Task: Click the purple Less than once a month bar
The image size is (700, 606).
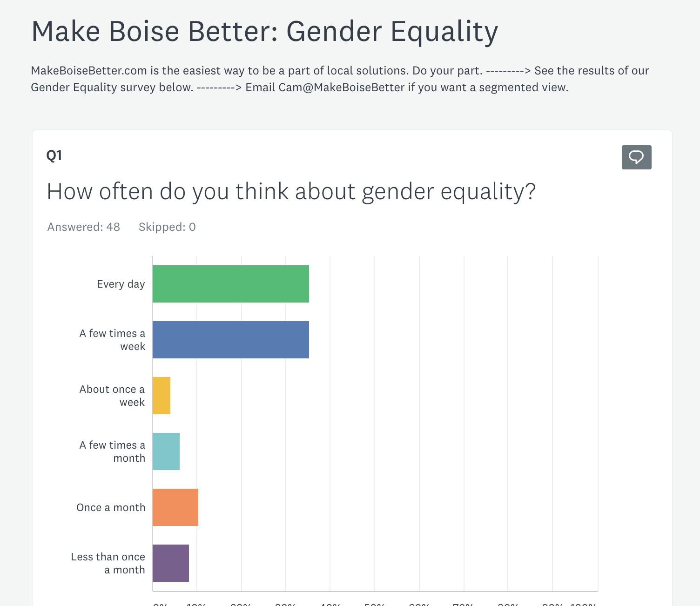Action: 170,563
